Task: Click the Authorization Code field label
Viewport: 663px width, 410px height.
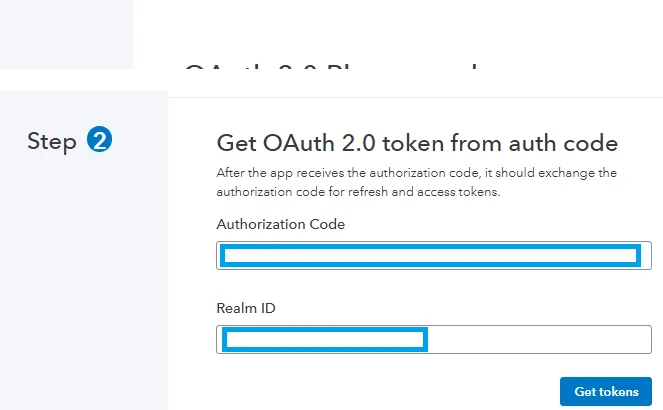Action: click(x=281, y=224)
